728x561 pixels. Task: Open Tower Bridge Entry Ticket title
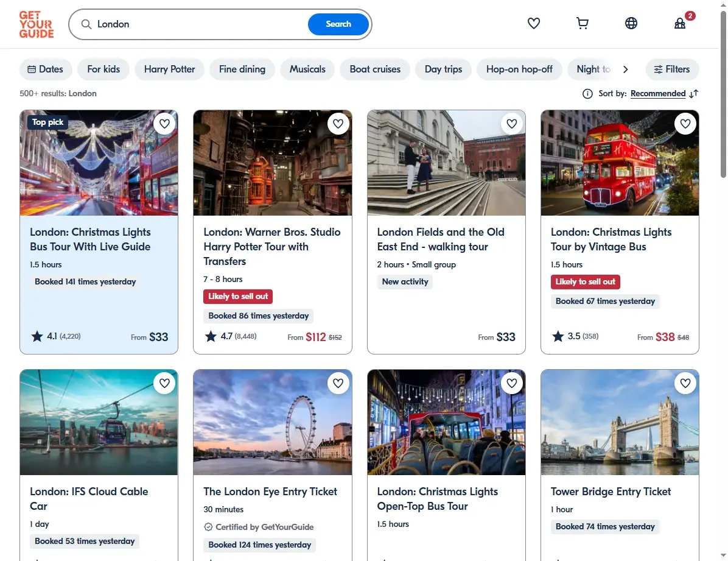tap(611, 492)
